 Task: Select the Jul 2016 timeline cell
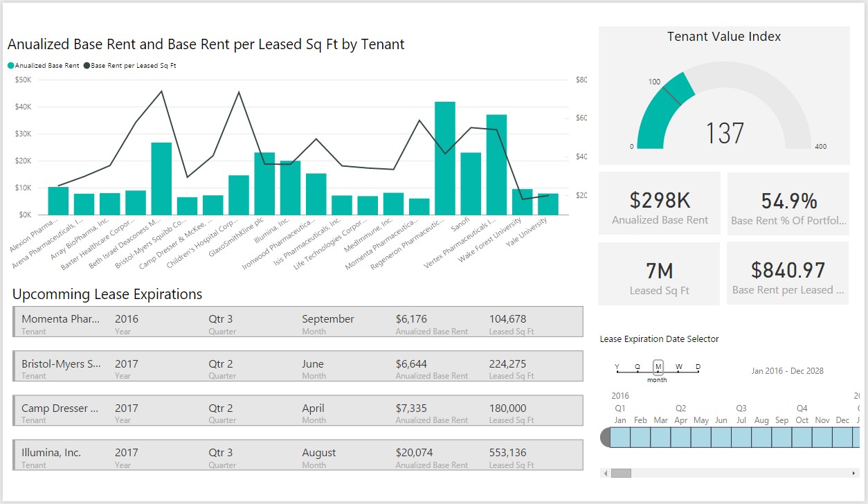coord(741,437)
